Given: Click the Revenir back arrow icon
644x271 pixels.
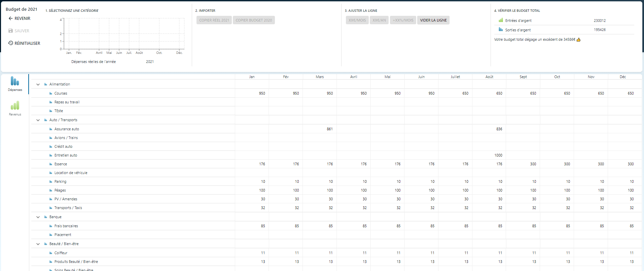Looking at the screenshot, I should [x=10, y=19].
